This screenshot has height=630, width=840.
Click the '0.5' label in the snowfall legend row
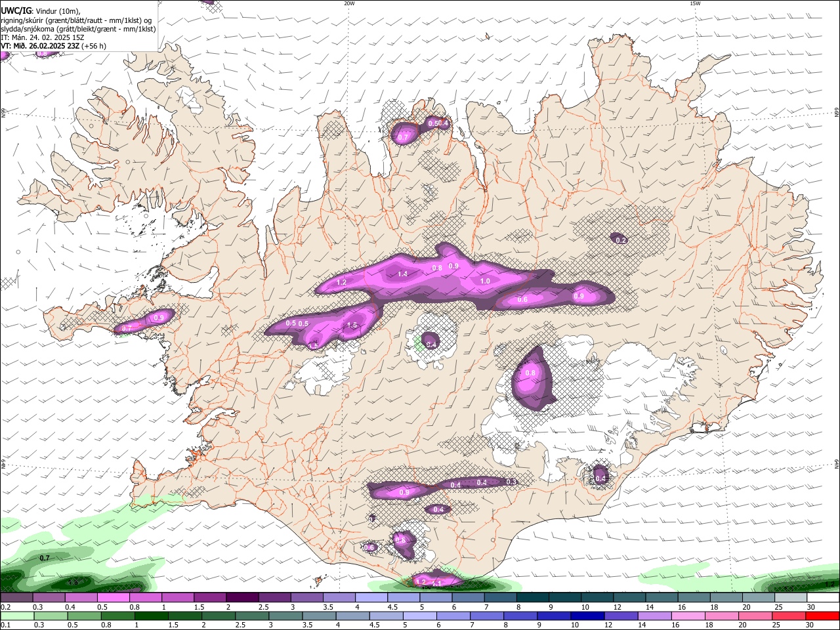click(x=102, y=608)
